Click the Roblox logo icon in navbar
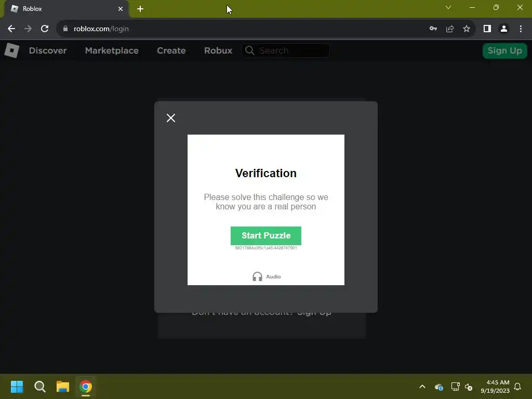Image resolution: width=532 pixels, height=399 pixels. [12, 50]
